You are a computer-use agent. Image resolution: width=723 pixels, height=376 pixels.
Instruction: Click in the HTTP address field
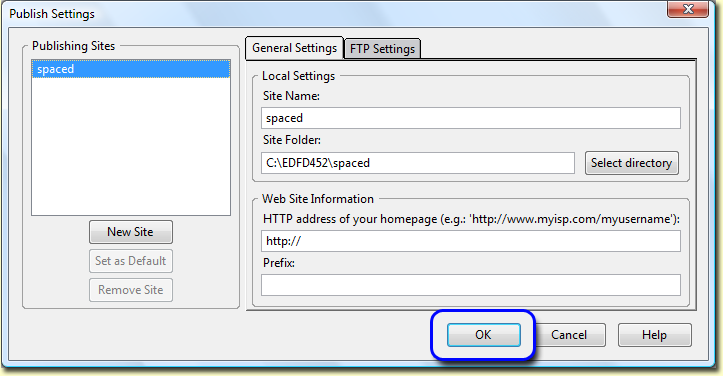471,241
